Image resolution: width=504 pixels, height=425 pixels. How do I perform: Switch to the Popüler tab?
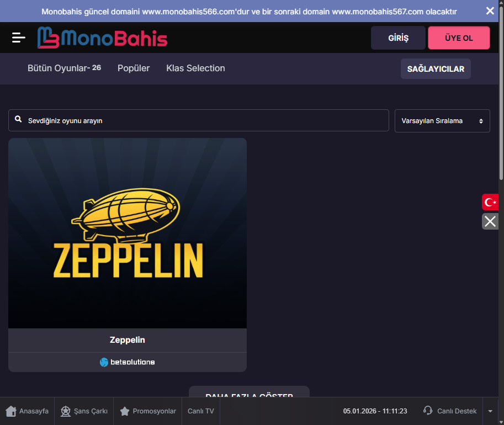(x=134, y=68)
